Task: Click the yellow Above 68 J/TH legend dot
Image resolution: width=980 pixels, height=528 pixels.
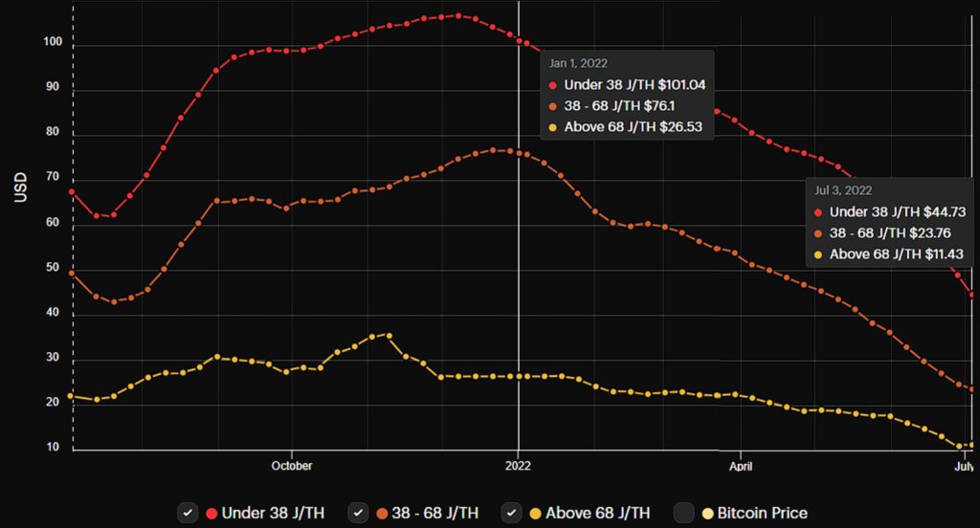Action: 536,513
